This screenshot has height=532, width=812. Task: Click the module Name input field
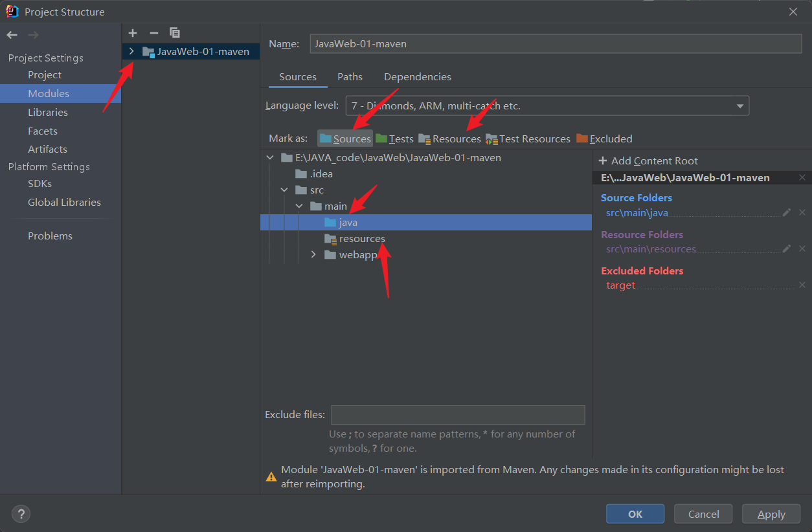tap(556, 43)
